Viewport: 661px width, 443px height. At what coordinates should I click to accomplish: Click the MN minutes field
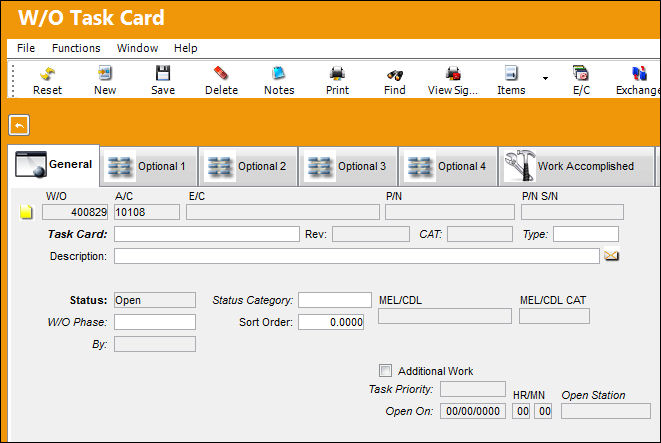[543, 411]
